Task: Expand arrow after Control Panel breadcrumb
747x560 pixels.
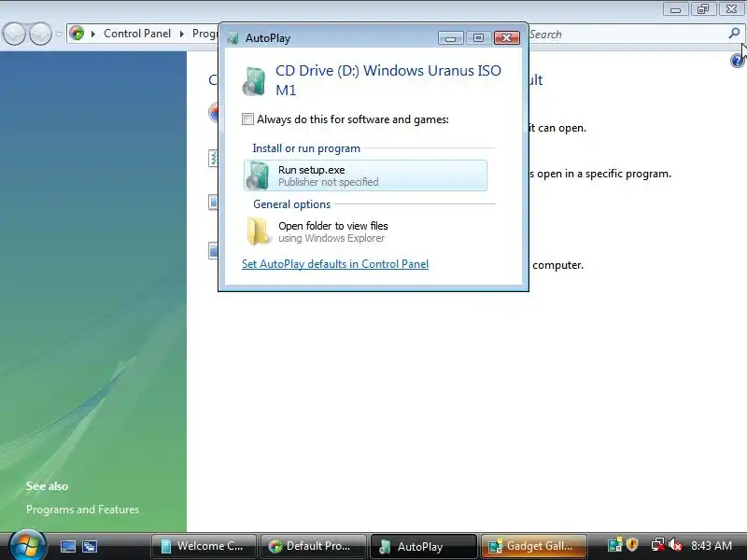Action: pos(181,34)
